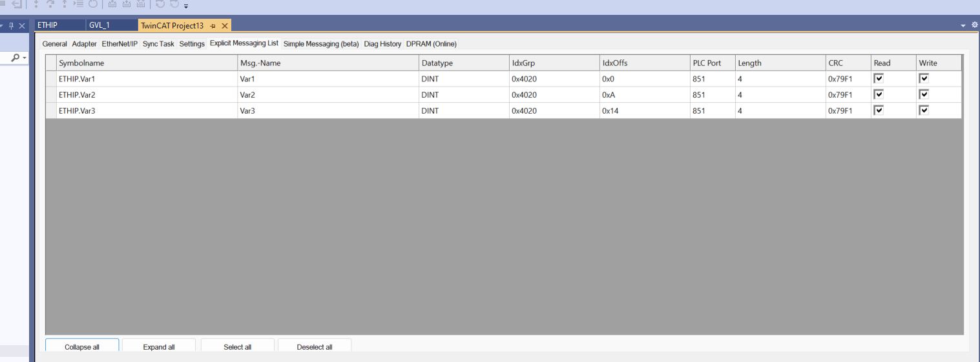Click the Collapse all button
The width and height of the screenshot is (980, 362).
coord(82,346)
